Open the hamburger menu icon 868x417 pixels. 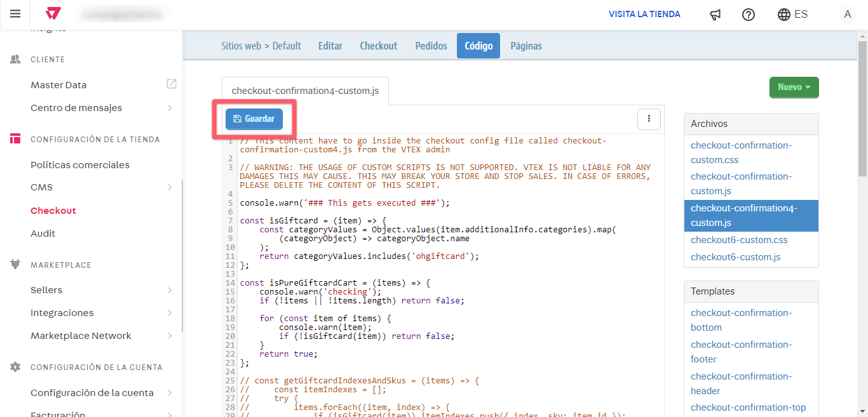point(15,14)
